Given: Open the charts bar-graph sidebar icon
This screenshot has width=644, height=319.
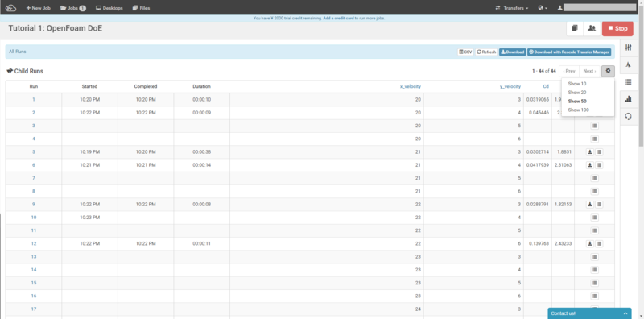Looking at the screenshot, I should (628, 99).
